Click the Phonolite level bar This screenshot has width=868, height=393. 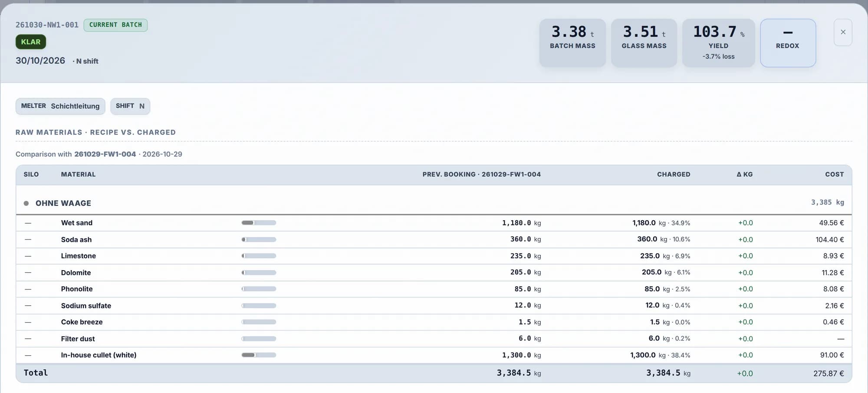[x=259, y=289]
